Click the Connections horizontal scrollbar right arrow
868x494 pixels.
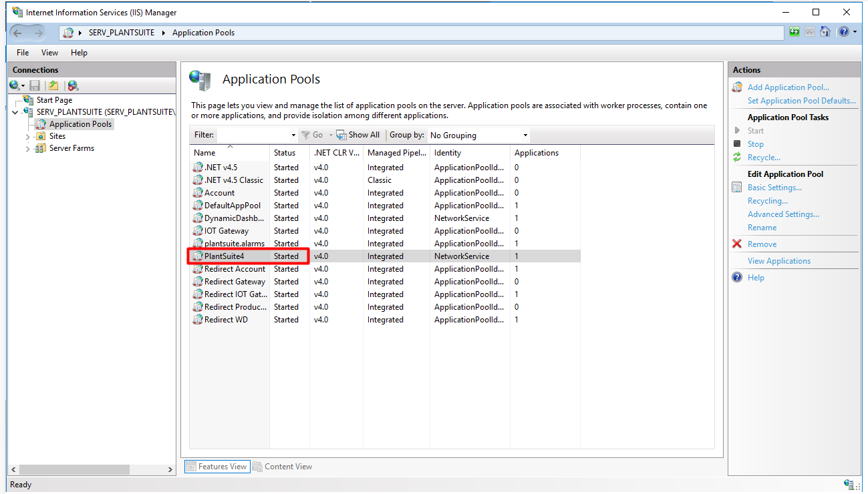click(x=170, y=470)
